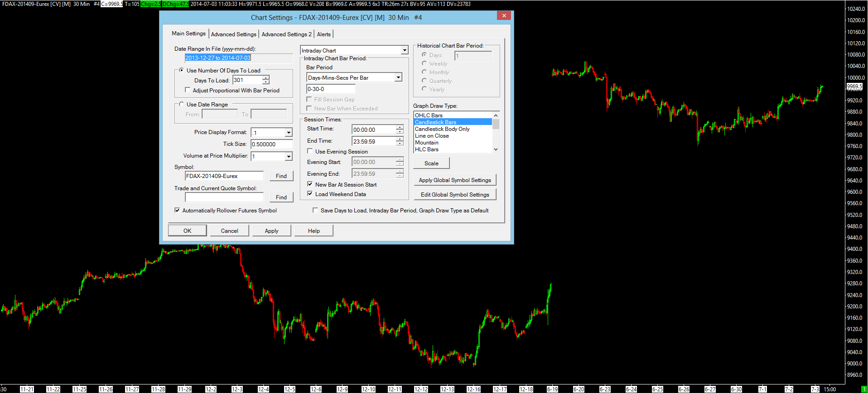
Task: Click Find next to Symbol field
Action: [x=281, y=176]
